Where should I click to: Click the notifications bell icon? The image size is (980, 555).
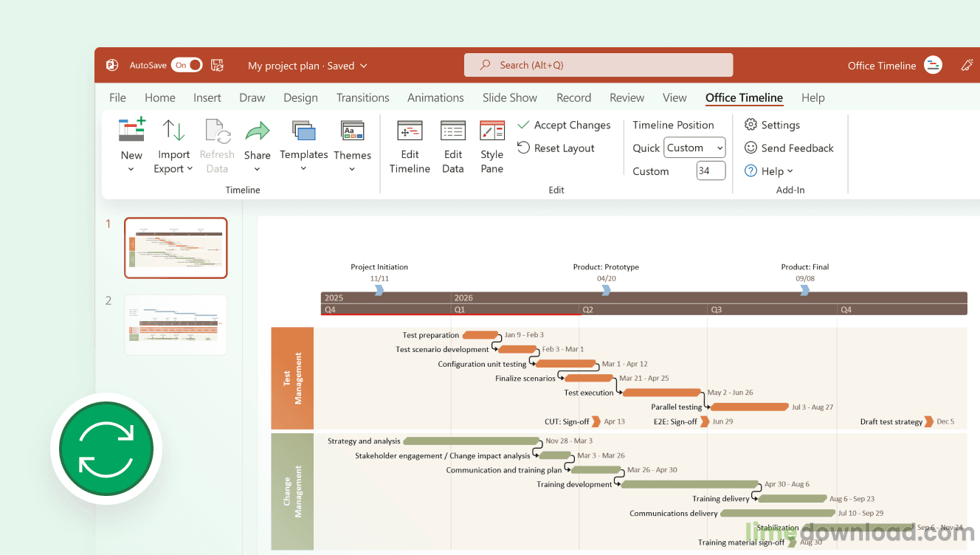pos(967,65)
